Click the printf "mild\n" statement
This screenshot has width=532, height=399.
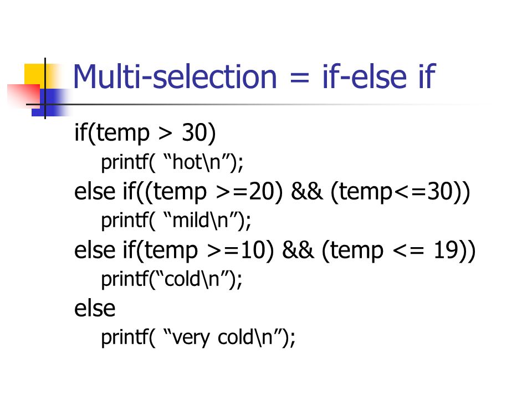click(176, 221)
